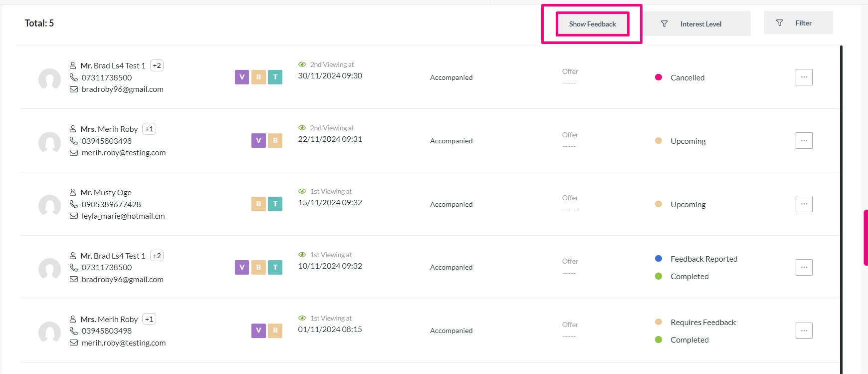Click Requires Feedback status text

pyautogui.click(x=703, y=322)
